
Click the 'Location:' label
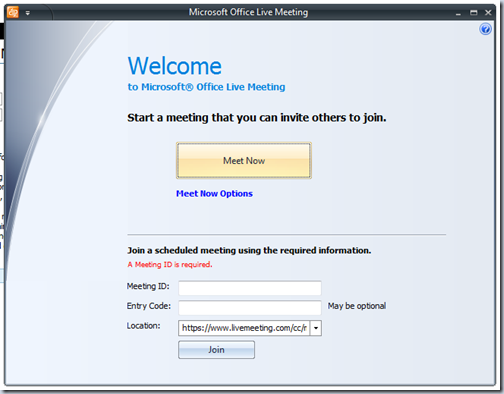(x=143, y=326)
